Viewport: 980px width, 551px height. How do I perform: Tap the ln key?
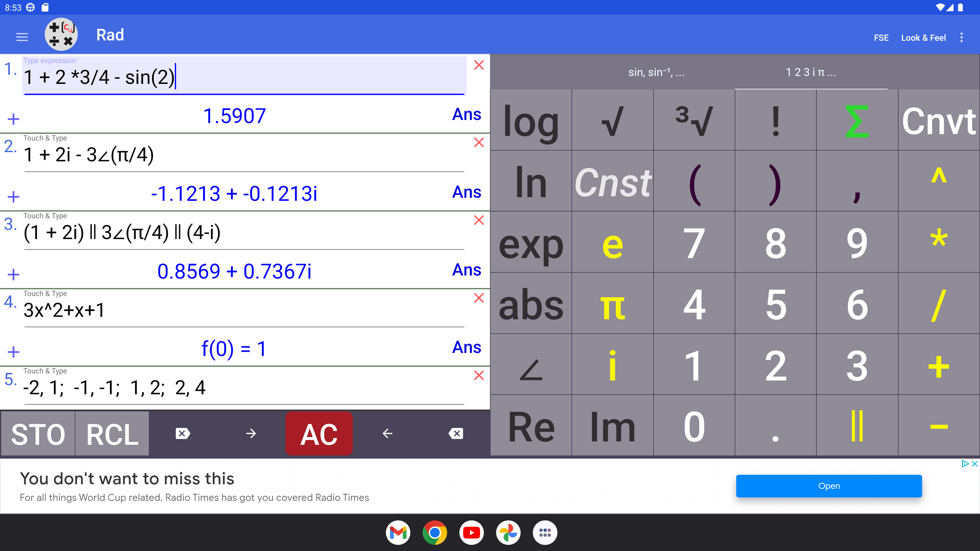pyautogui.click(x=531, y=182)
